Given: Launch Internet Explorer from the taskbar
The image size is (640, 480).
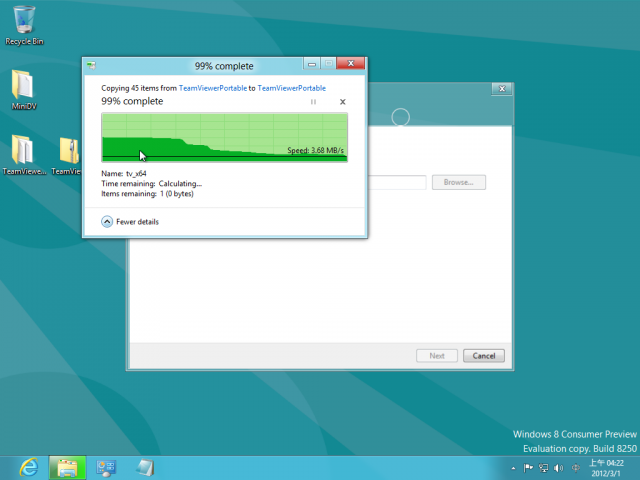Looking at the screenshot, I should click(x=29, y=468).
